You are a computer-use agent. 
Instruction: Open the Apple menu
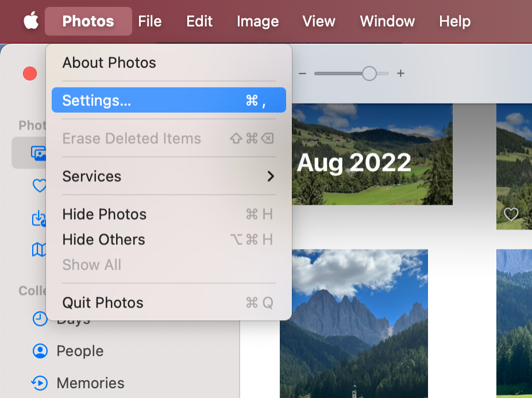(29, 21)
